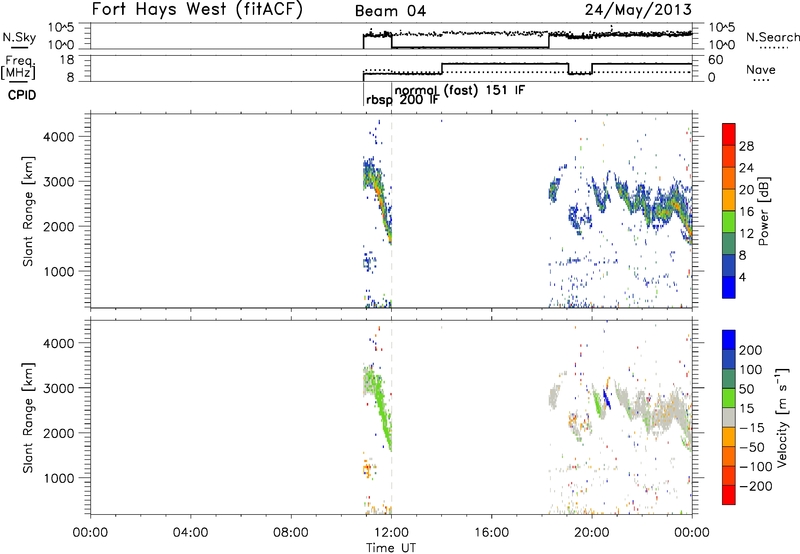The height and width of the screenshot is (554, 800).
Task: Click the left-side "10^5" noise axis label
Action: coord(61,28)
